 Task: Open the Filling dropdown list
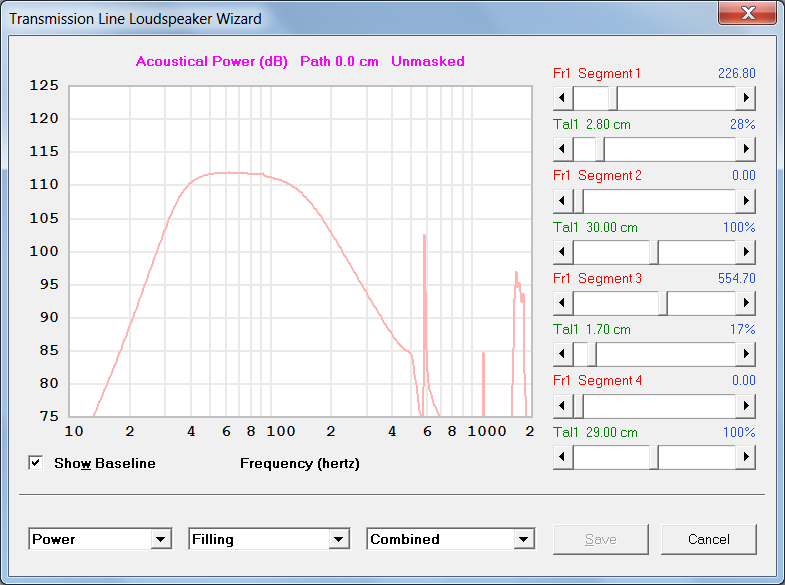click(338, 539)
